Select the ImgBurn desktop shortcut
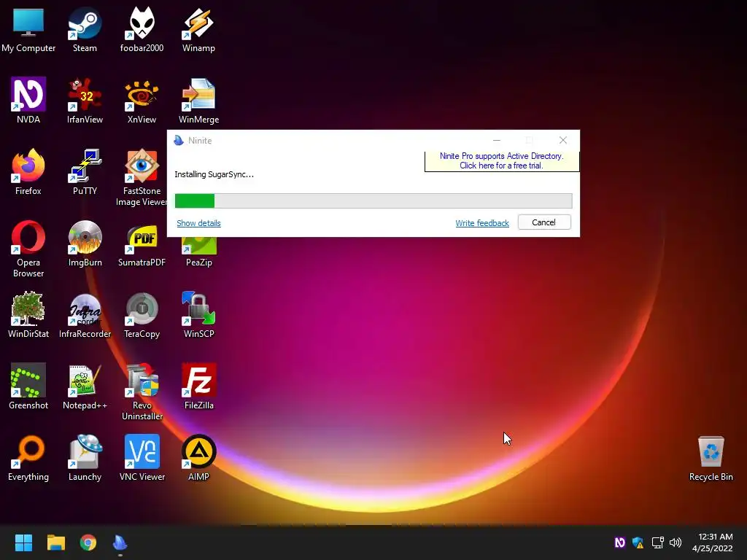Viewport: 747px width, 560px height. [x=85, y=244]
